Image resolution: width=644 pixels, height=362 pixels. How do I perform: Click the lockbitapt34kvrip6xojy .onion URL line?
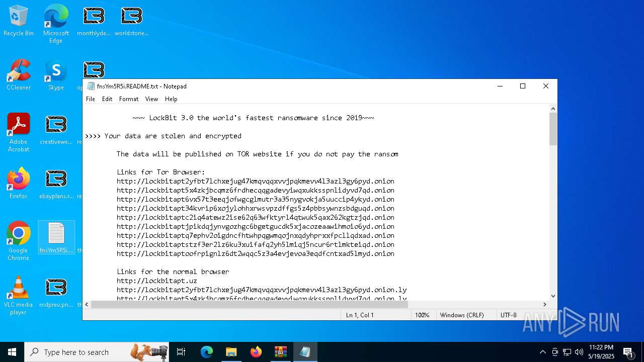(x=256, y=208)
